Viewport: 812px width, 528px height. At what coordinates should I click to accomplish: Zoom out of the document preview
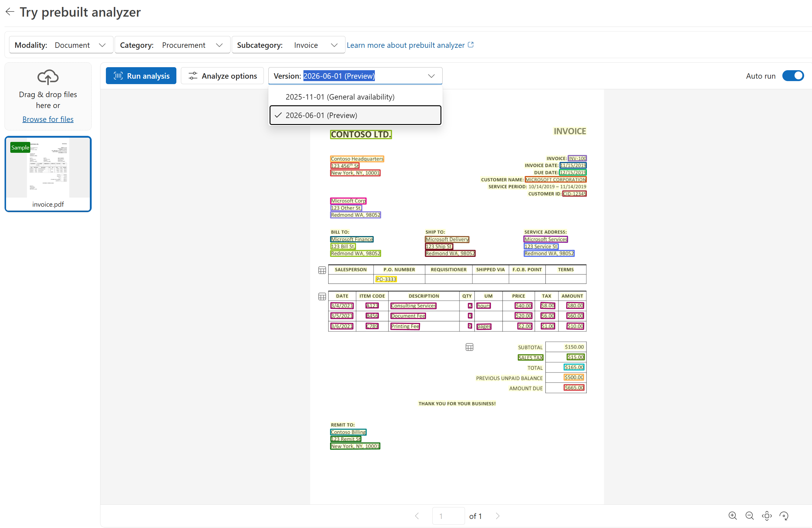(750, 516)
